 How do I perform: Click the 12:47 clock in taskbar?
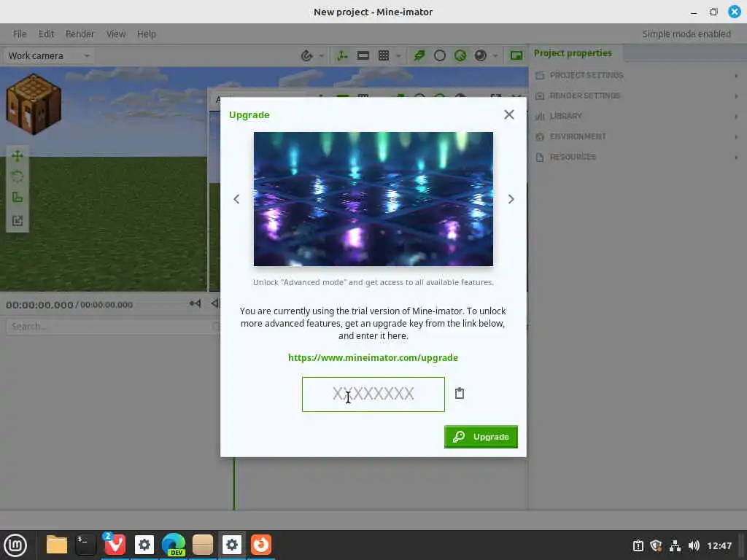point(719,545)
